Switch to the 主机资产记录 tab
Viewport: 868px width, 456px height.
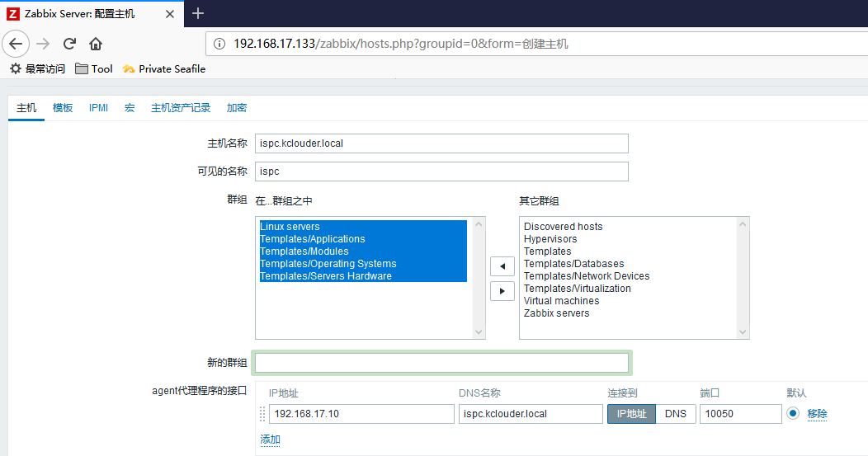point(181,108)
